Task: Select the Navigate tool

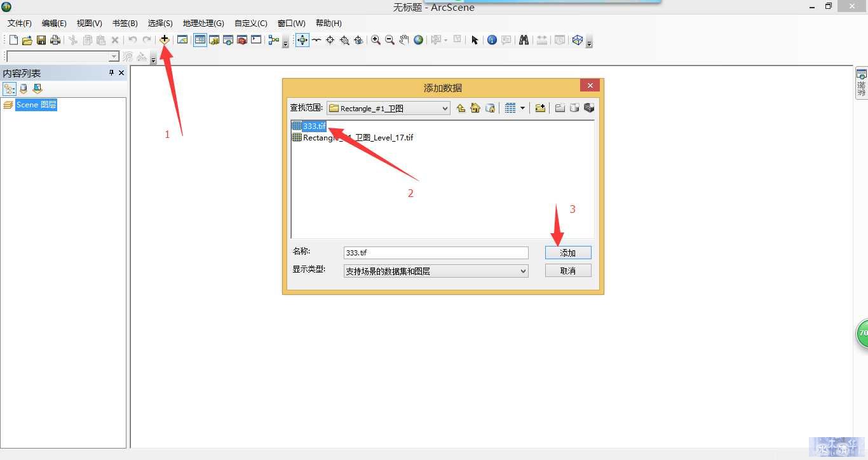Action: coord(302,40)
